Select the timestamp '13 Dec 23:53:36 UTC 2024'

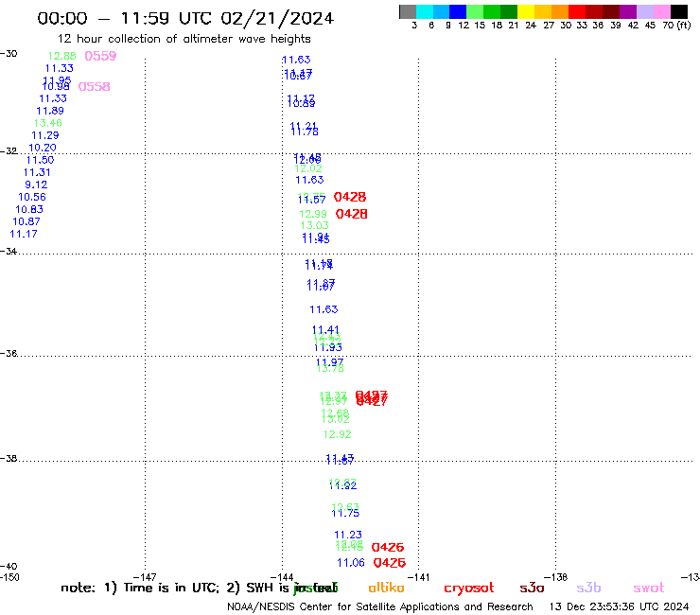(619, 607)
